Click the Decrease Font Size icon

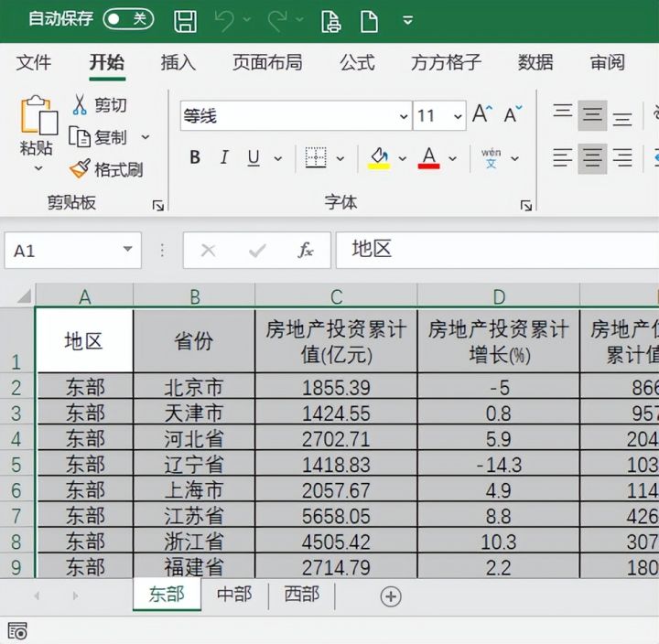click(513, 113)
